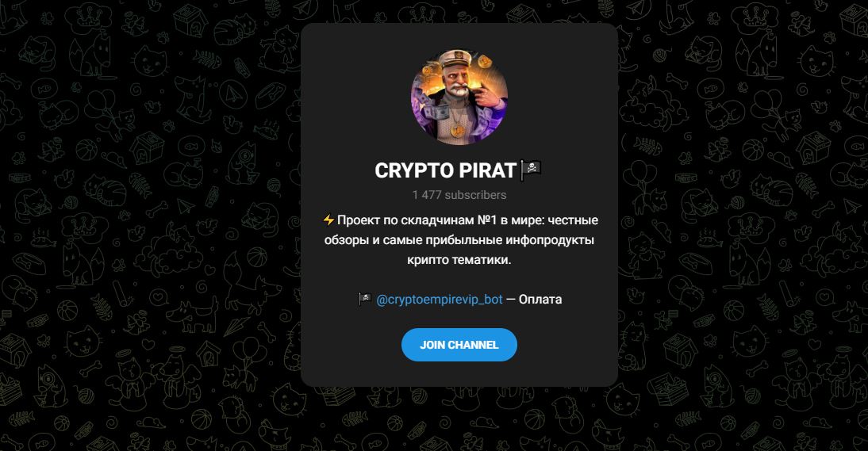Click the gold coin medallion on captain's chest

tap(457, 131)
